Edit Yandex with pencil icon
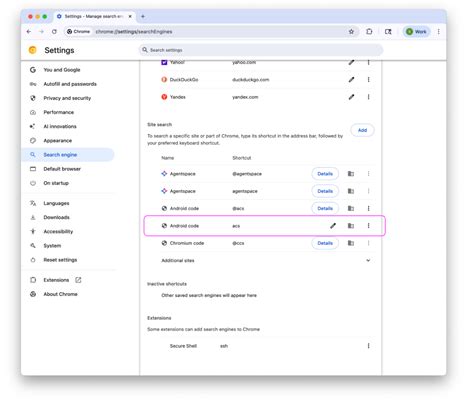 (x=351, y=97)
